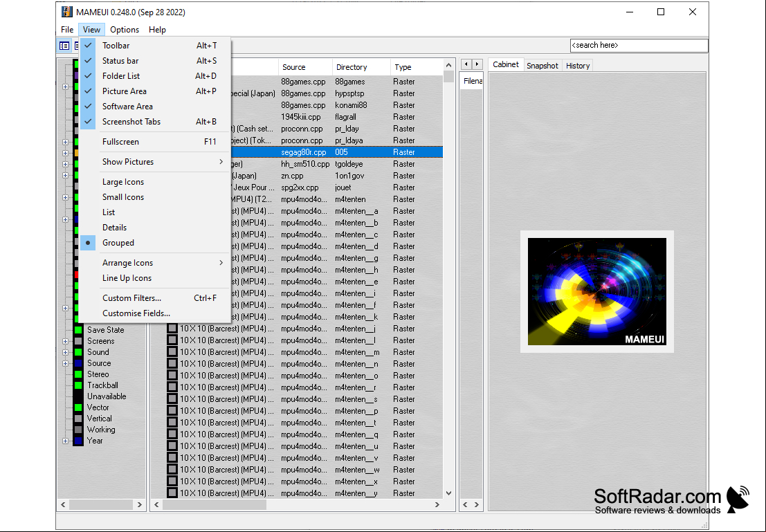Viewport: 766px width, 532px height.
Task: Click the blue icon beside Year folder
Action: [x=78, y=441]
